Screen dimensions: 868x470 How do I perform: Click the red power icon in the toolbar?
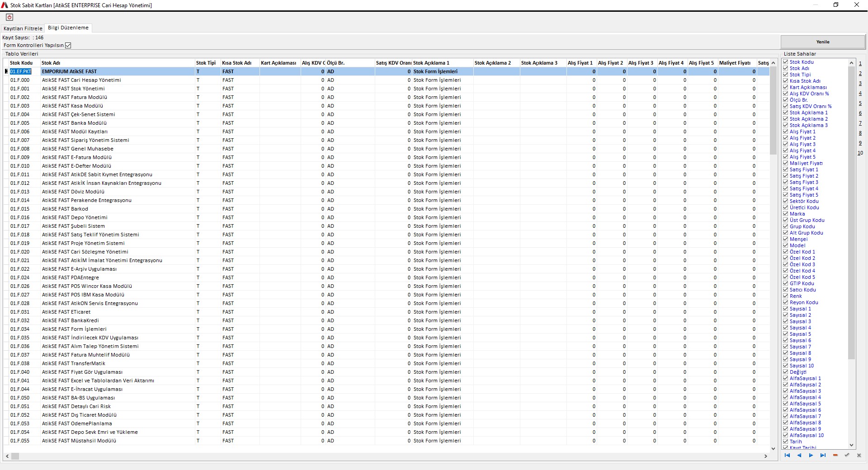click(x=9, y=17)
